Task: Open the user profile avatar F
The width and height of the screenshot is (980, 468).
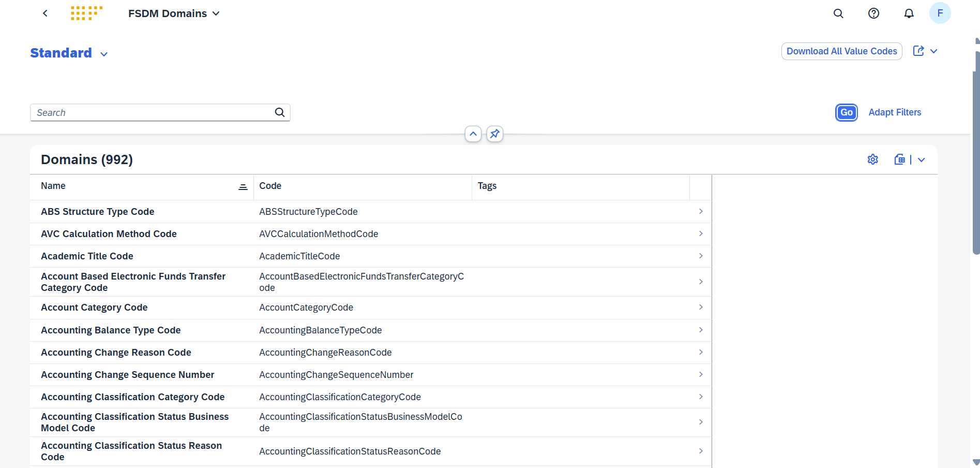Action: [x=940, y=13]
